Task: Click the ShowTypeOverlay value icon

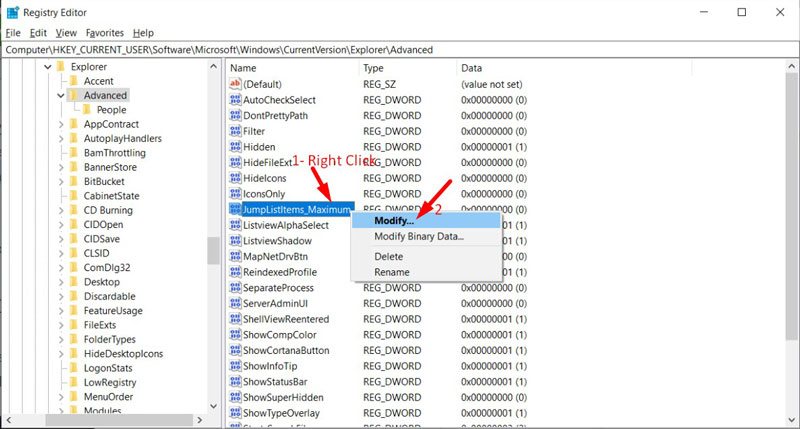Action: pos(235,413)
